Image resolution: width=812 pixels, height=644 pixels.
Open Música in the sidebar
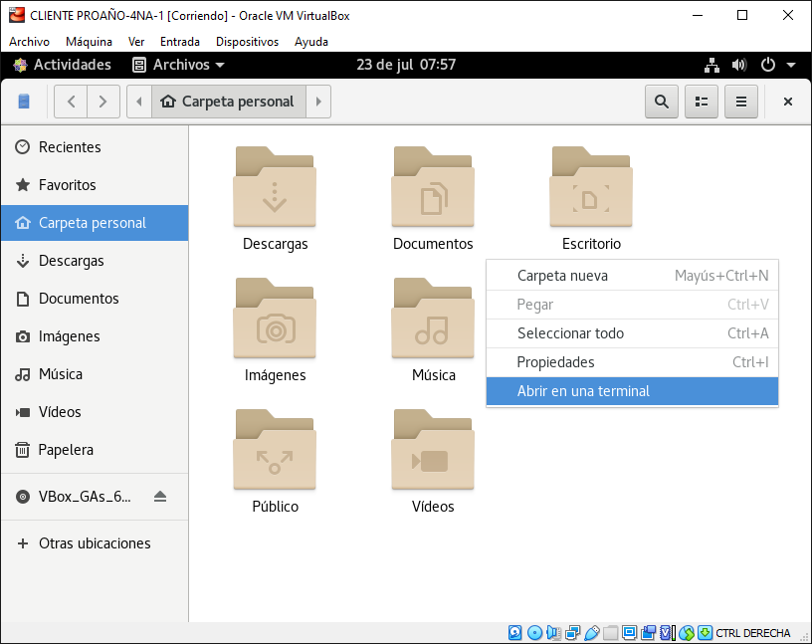(x=95, y=374)
